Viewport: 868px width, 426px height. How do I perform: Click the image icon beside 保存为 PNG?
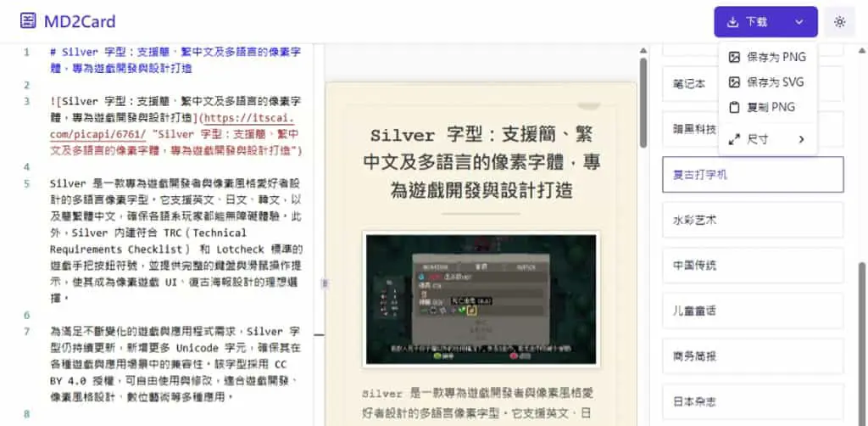pos(734,57)
